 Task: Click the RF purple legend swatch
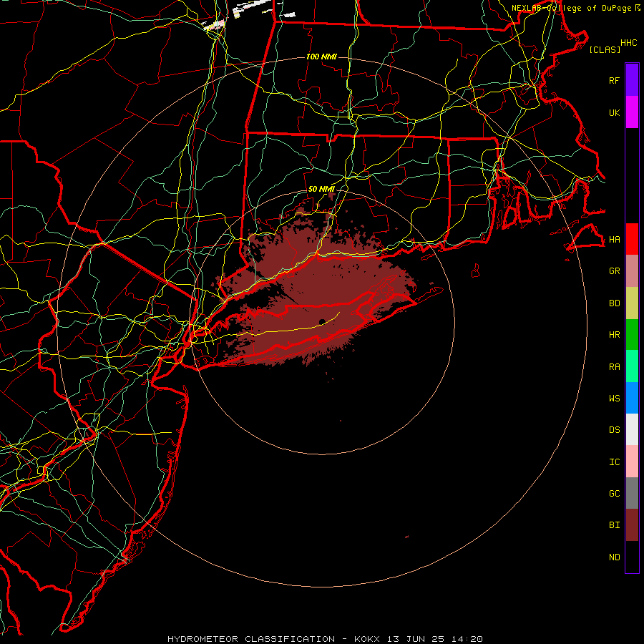632,80
